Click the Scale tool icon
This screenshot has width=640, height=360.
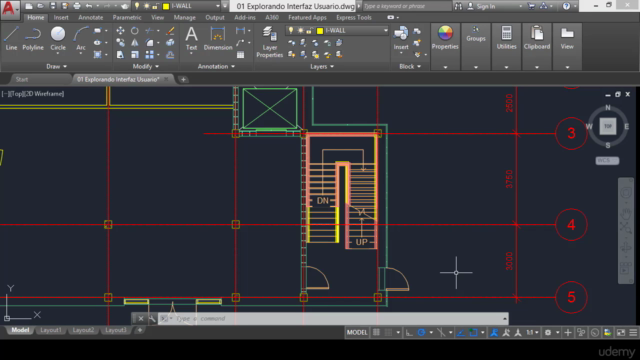point(134,55)
